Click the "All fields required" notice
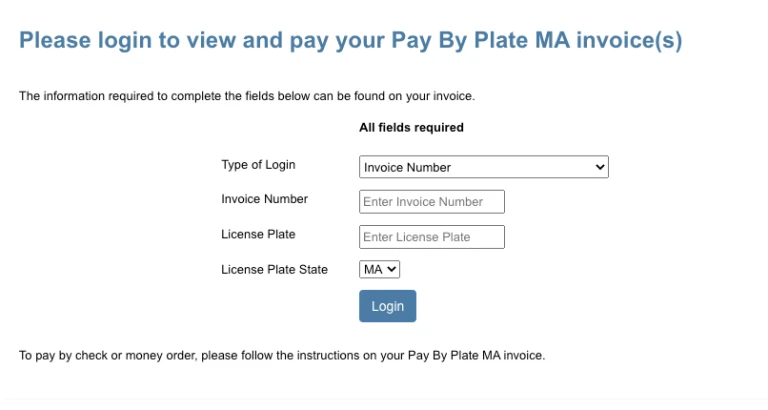This screenshot has height=410, width=768. point(411,128)
